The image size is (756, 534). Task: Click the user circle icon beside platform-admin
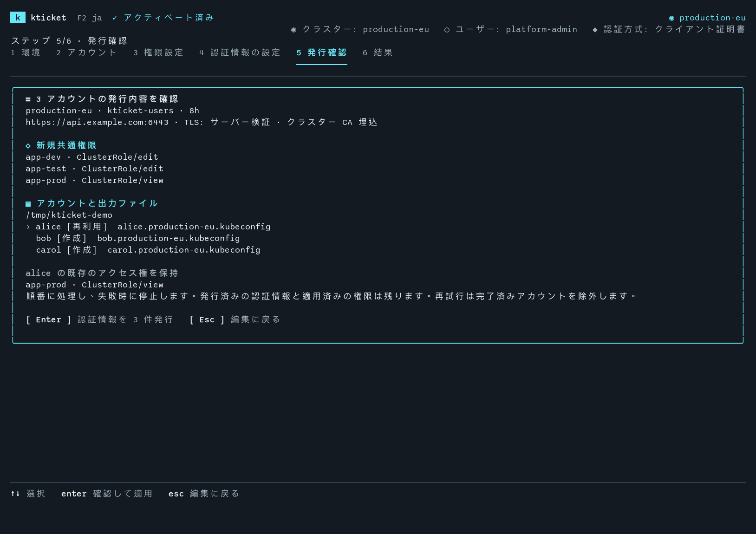447,30
